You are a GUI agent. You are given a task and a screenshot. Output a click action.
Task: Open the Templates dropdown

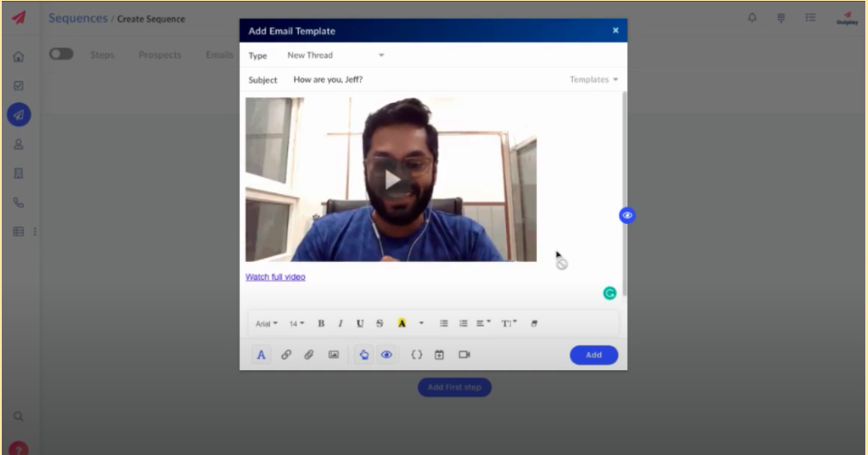point(594,79)
